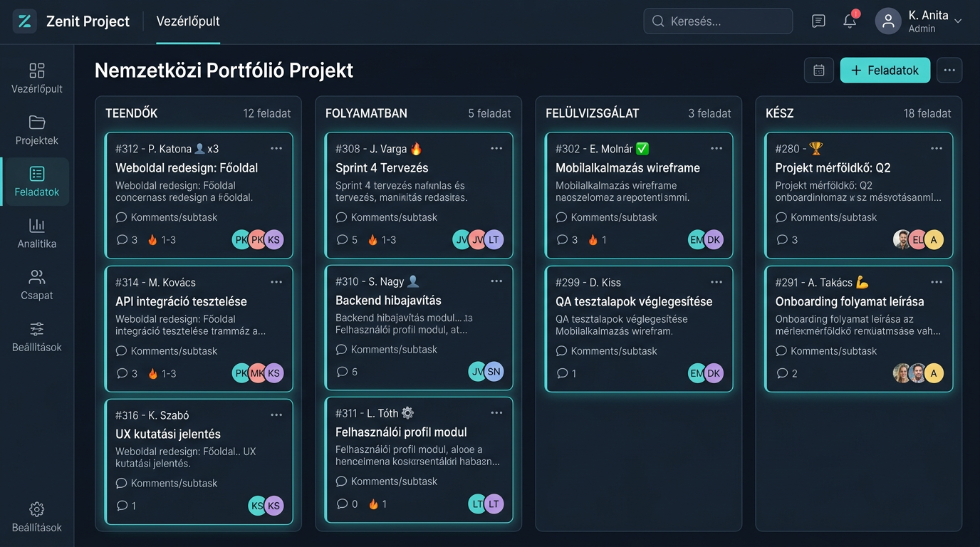This screenshot has height=547, width=980.
Task: Open Analitika in the sidebar
Action: pos(36,234)
